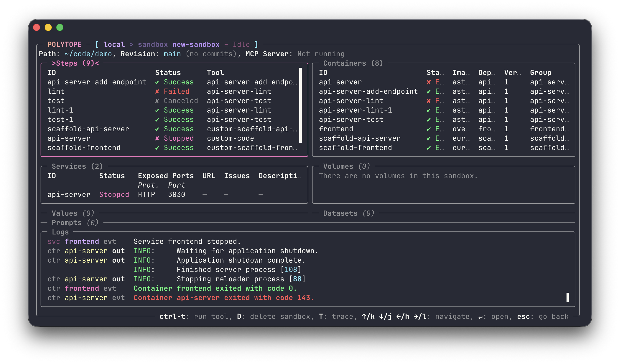Select api-server row in Services table
Image resolution: width=620 pixels, height=364 pixels.
tap(174, 195)
